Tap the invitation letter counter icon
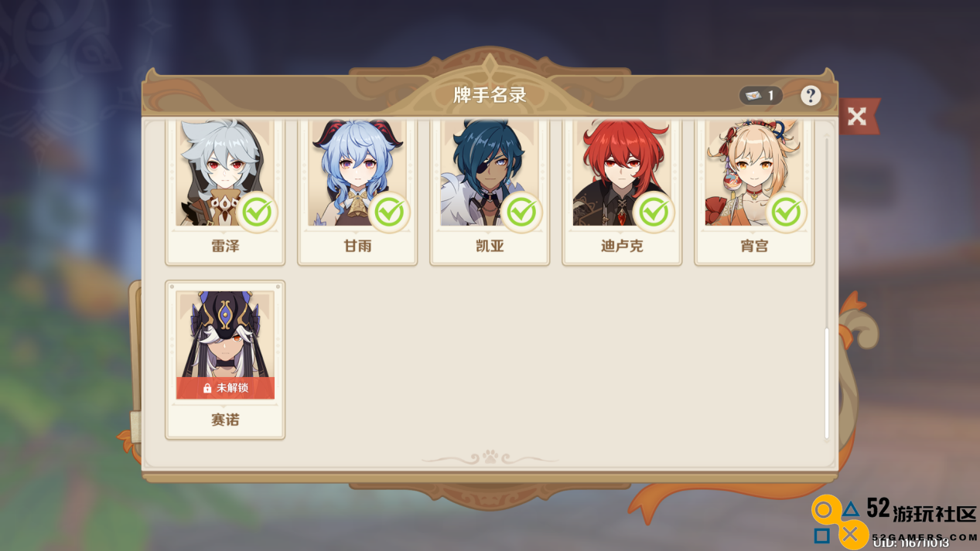This screenshot has height=551, width=980. click(x=753, y=95)
